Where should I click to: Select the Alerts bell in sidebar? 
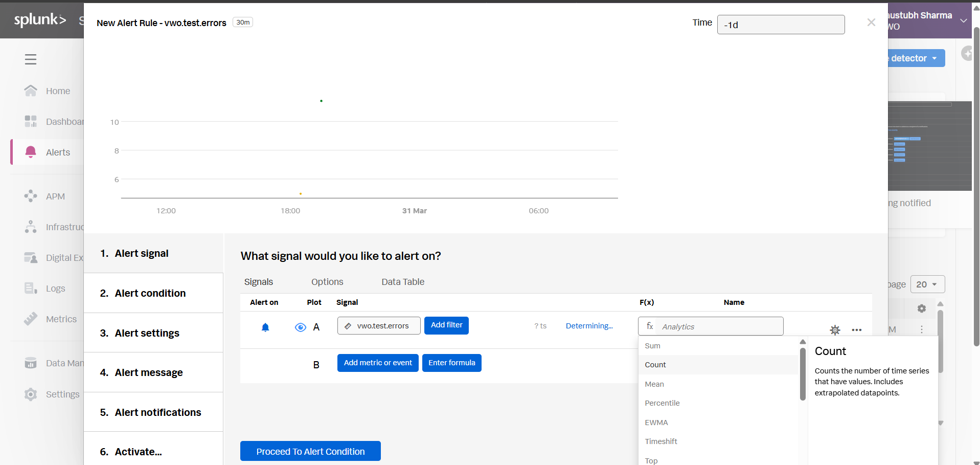[x=31, y=152]
